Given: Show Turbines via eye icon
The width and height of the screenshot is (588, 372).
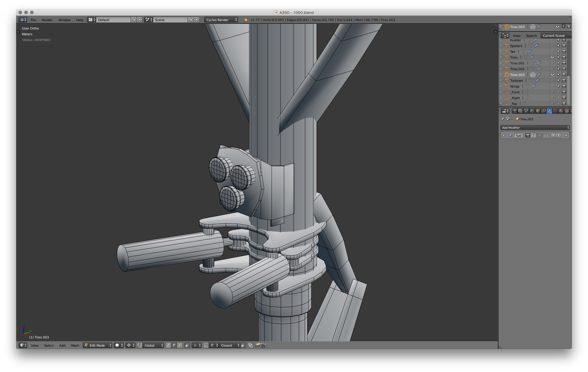Looking at the screenshot, I should 552,80.
